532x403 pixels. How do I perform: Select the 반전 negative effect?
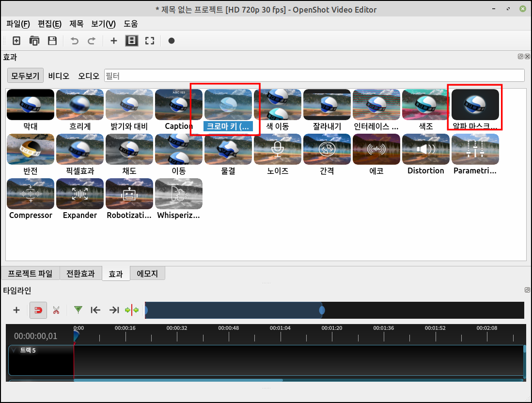[31, 155]
